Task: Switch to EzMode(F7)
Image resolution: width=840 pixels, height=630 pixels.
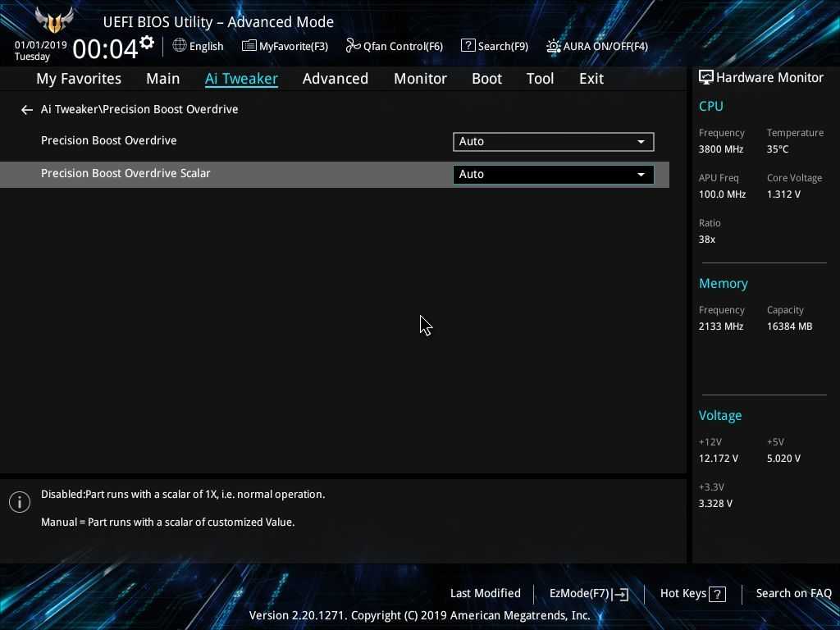Action: (588, 593)
